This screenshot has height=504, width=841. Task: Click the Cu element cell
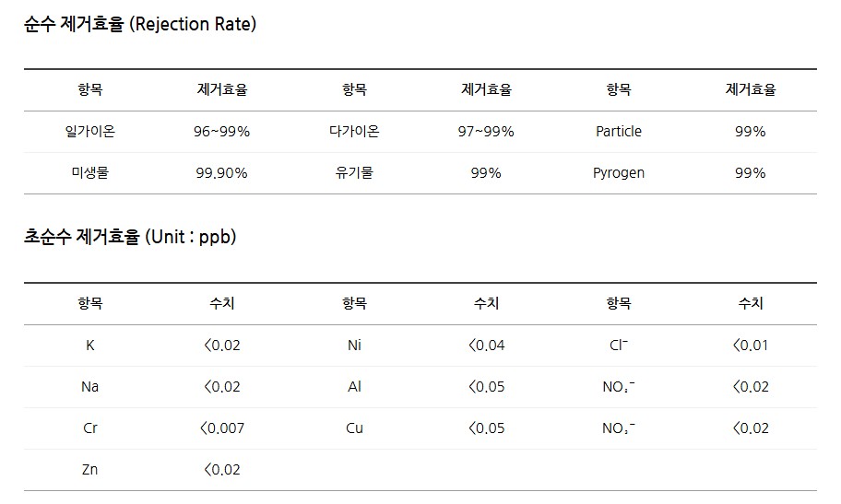tap(354, 428)
